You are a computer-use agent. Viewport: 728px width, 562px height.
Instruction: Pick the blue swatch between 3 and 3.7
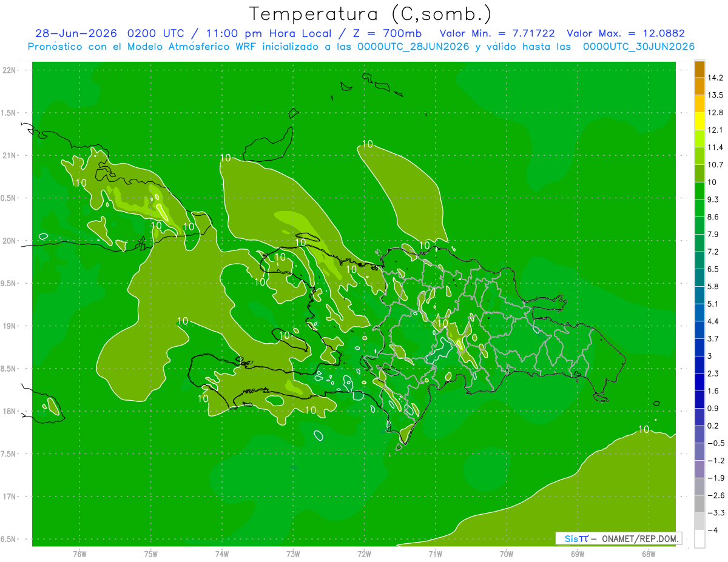[x=699, y=347]
